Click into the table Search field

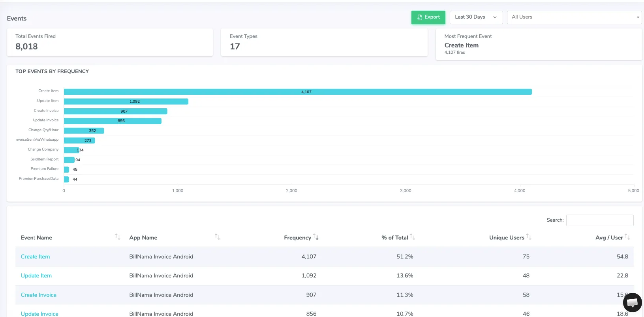tap(600, 220)
